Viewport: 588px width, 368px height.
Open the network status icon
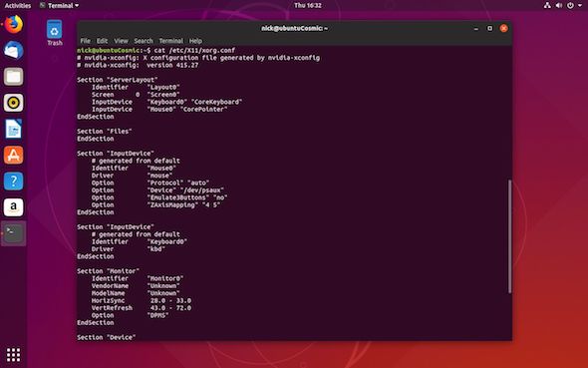coord(547,5)
